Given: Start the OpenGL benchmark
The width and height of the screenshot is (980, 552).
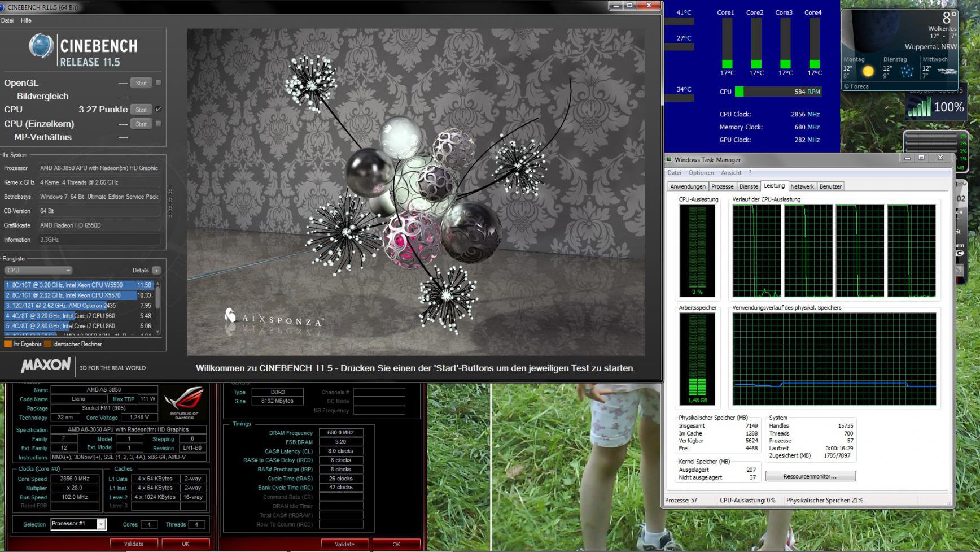Looking at the screenshot, I should (141, 83).
